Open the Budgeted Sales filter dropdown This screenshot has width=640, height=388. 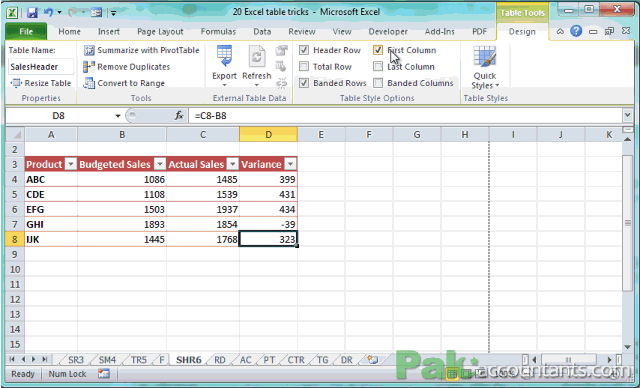pos(160,164)
